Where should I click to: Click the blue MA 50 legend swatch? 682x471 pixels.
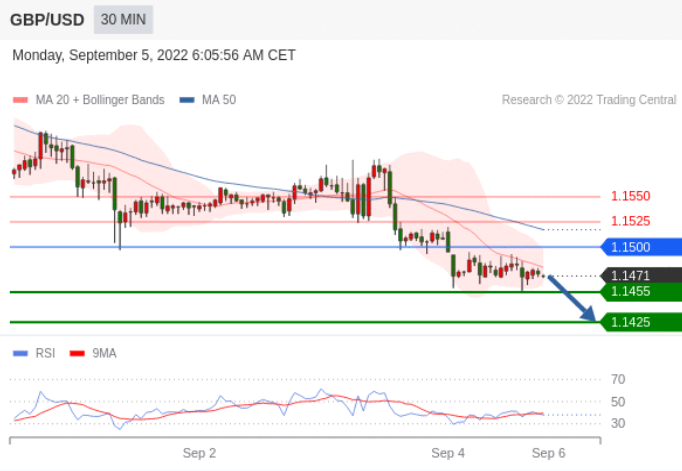(187, 100)
